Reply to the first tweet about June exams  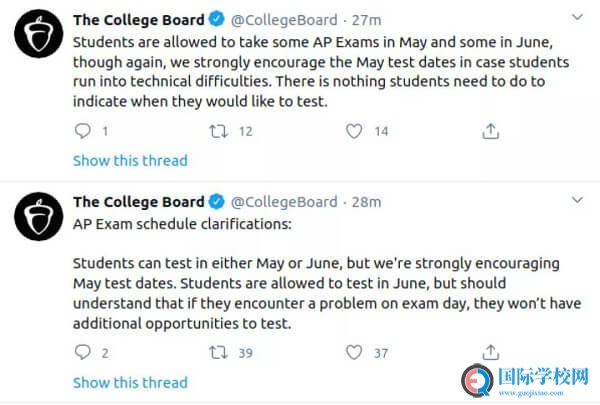(84, 131)
